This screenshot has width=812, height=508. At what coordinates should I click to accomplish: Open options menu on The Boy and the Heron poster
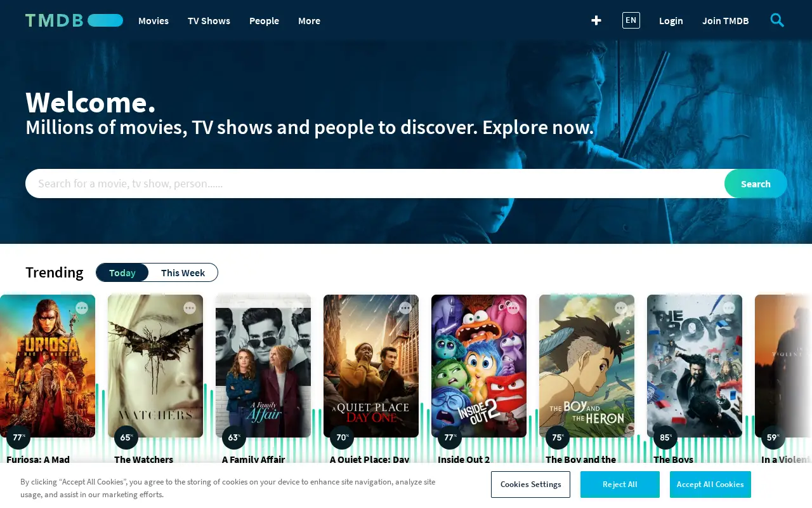(621, 308)
